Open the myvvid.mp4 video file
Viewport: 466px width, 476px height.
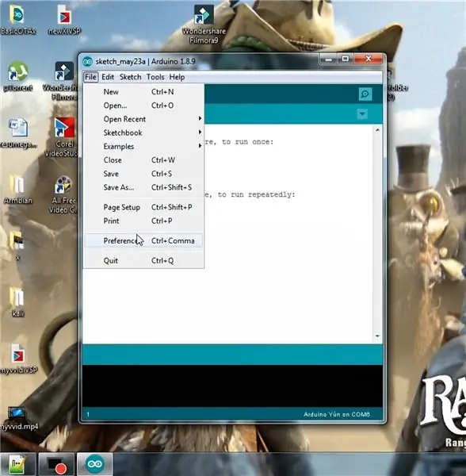click(x=18, y=418)
